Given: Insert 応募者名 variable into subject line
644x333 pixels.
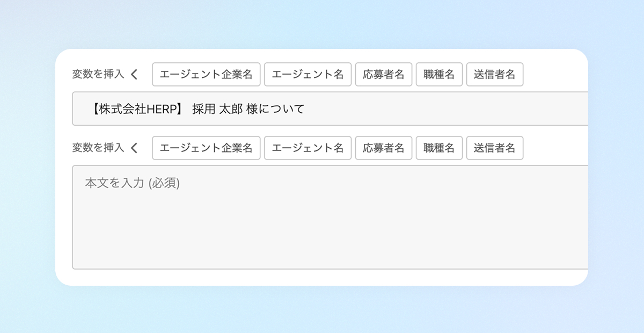Looking at the screenshot, I should [384, 75].
